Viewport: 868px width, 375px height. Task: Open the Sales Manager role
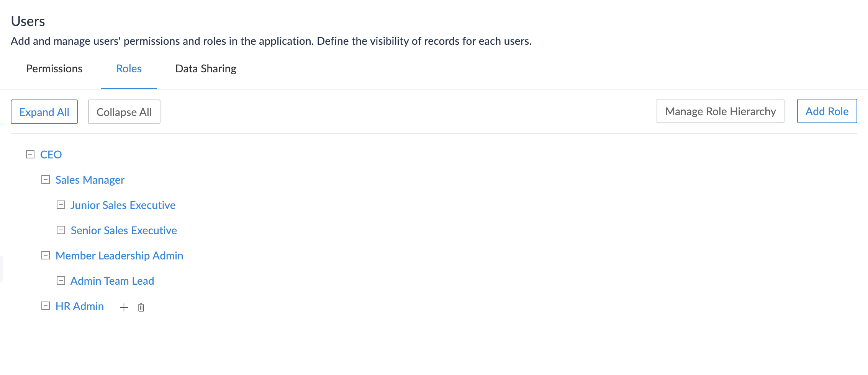pos(90,180)
